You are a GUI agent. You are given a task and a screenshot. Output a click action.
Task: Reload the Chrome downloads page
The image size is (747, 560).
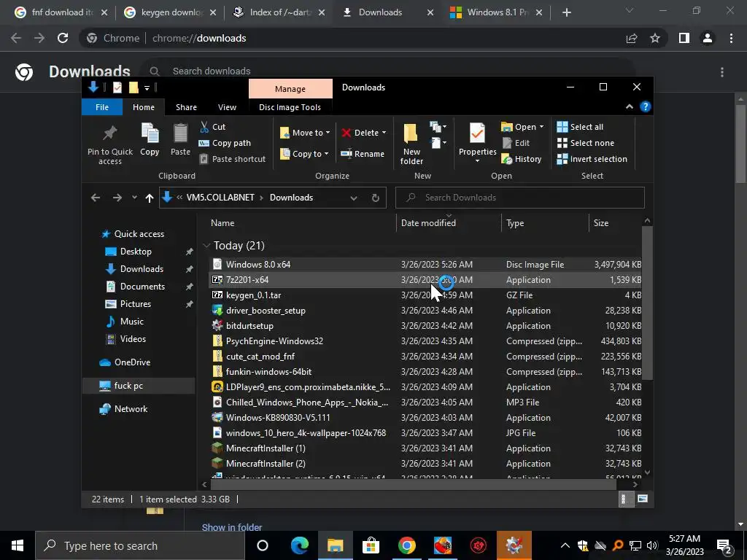tap(63, 38)
